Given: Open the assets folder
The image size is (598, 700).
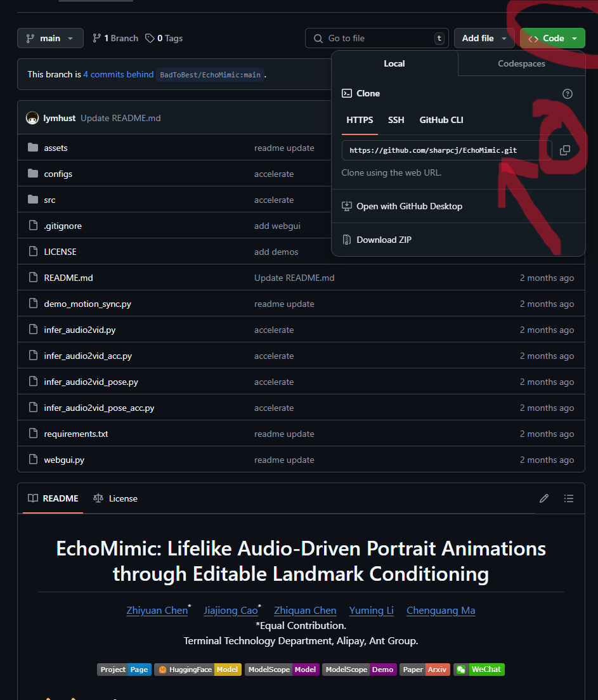Looking at the screenshot, I should pyautogui.click(x=56, y=148).
